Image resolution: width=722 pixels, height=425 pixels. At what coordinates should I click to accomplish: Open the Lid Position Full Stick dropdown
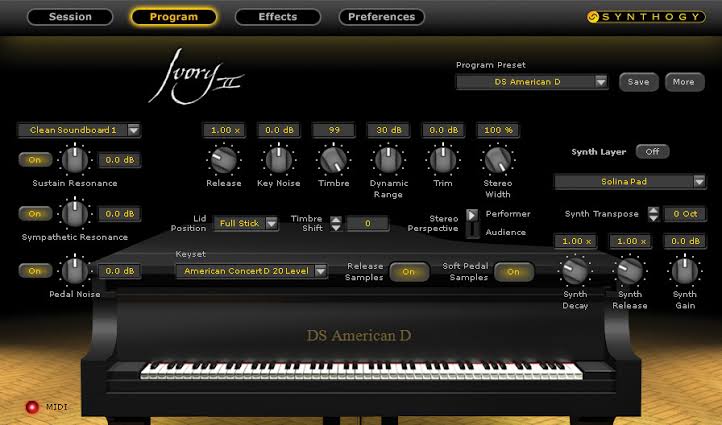(x=246, y=223)
